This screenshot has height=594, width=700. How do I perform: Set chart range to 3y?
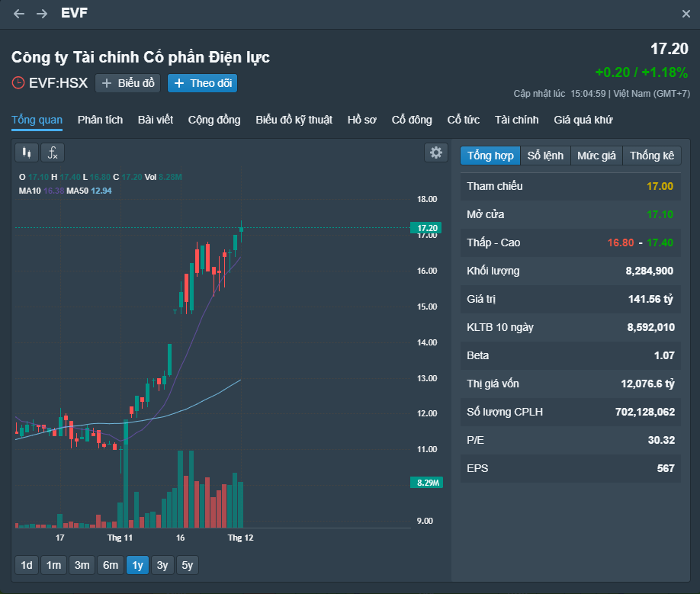[162, 565]
